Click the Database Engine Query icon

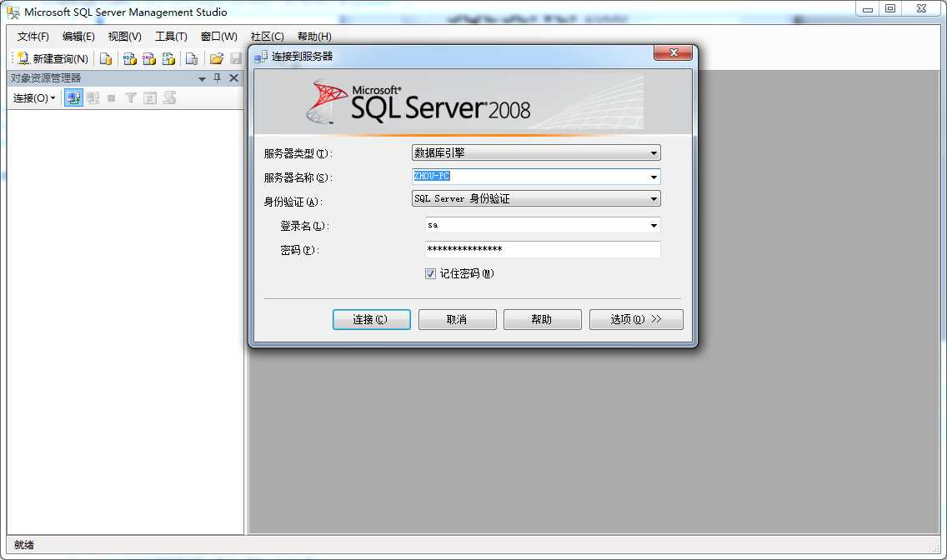click(x=106, y=58)
